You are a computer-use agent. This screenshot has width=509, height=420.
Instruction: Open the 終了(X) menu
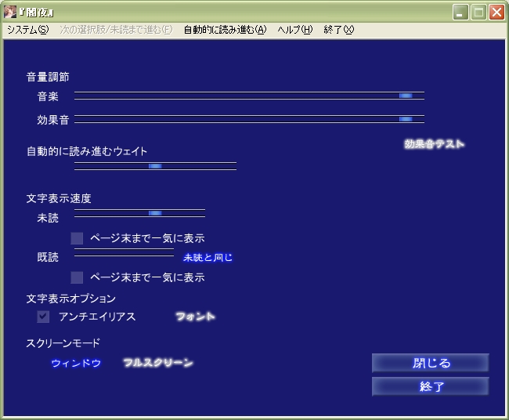tap(338, 30)
